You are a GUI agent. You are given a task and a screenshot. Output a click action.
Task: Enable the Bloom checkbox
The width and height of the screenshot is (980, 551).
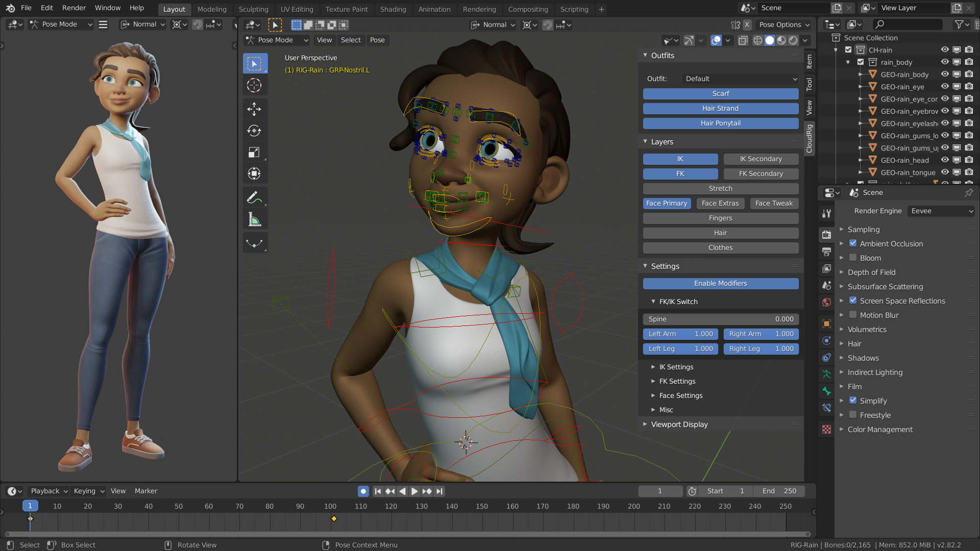853,258
